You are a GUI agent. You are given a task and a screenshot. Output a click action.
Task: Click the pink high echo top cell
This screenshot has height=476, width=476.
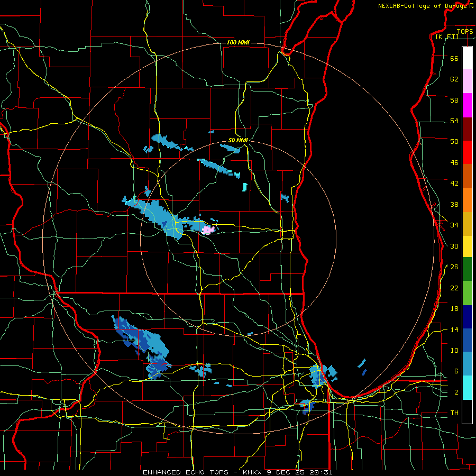(x=208, y=230)
